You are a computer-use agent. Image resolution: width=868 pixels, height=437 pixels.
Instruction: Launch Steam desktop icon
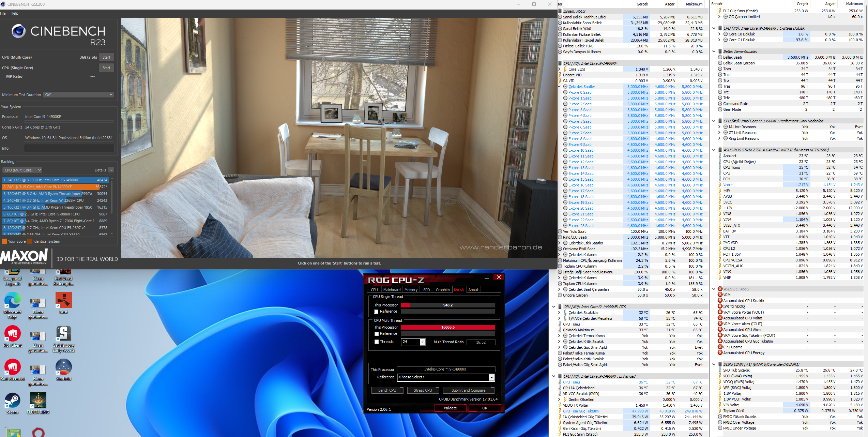pyautogui.click(x=13, y=403)
